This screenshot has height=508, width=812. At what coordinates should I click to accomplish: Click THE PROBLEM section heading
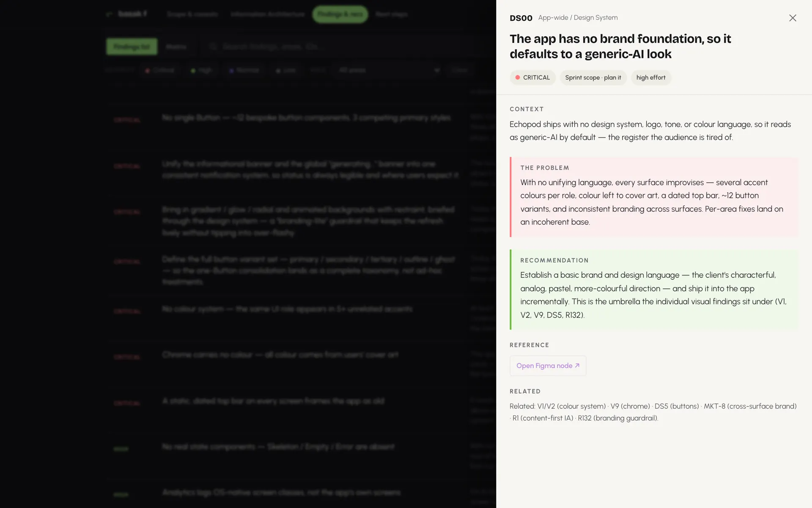545,168
